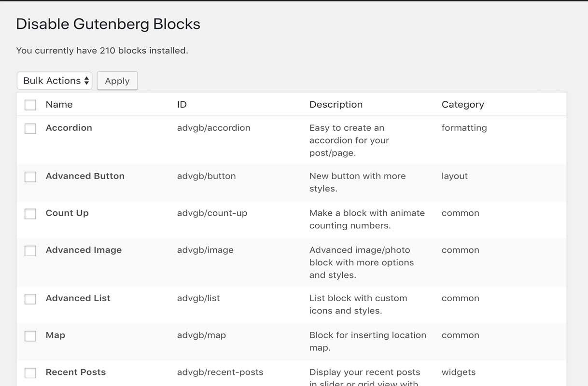Click the Recent Posts block name

pos(75,372)
